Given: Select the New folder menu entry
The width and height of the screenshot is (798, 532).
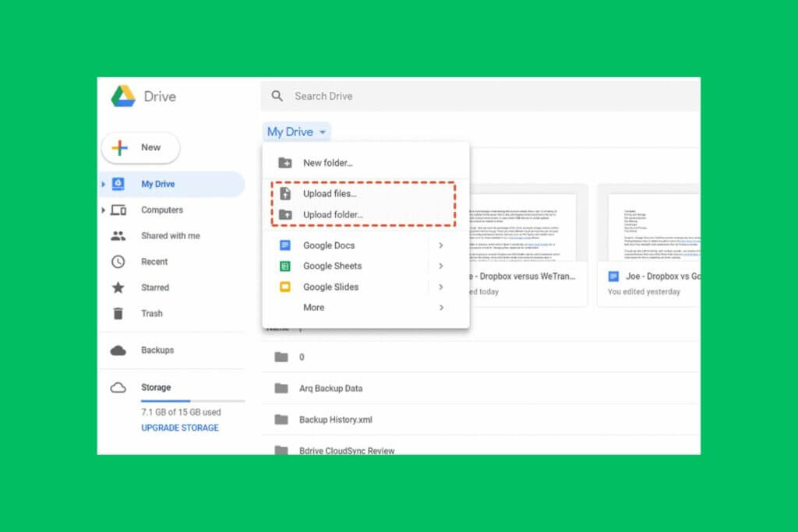Looking at the screenshot, I should (x=327, y=163).
